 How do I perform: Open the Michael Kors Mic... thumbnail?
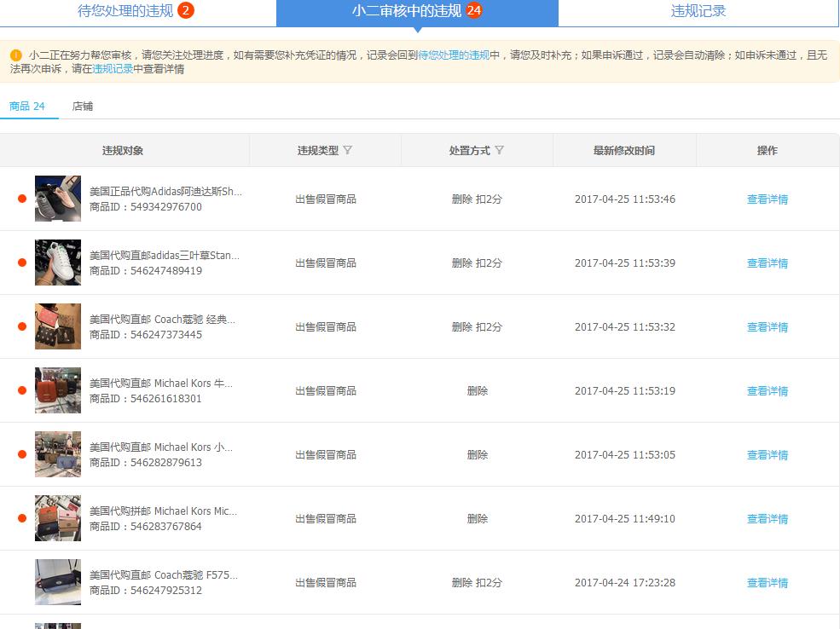point(58,518)
